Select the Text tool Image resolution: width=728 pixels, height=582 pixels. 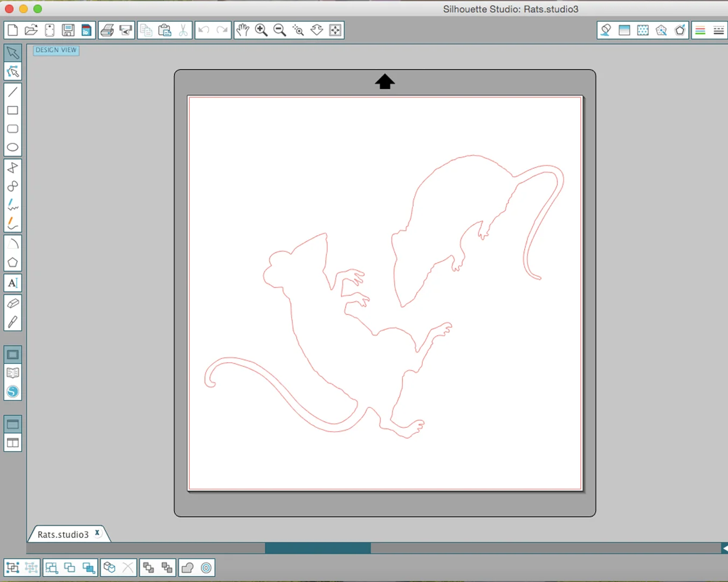(x=13, y=283)
